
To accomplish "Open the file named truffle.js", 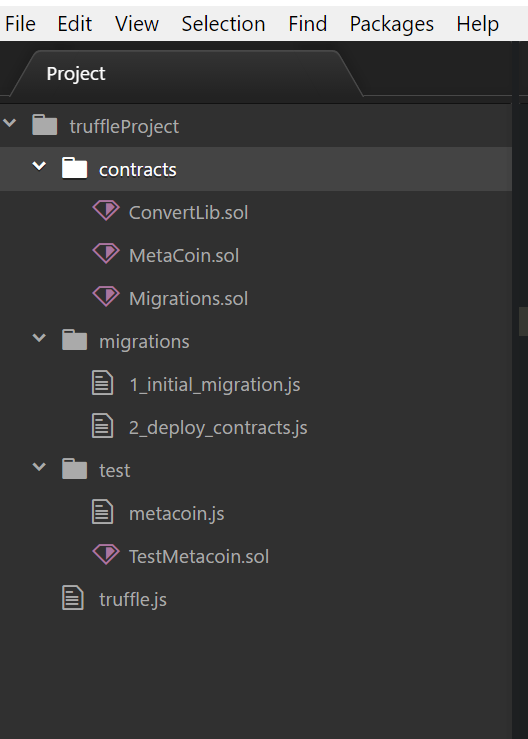I will coord(132,599).
